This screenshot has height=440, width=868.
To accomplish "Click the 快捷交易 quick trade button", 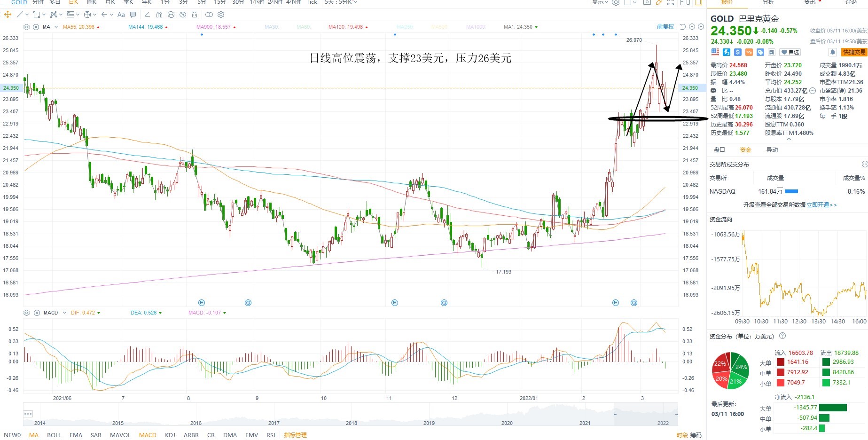I will (854, 52).
